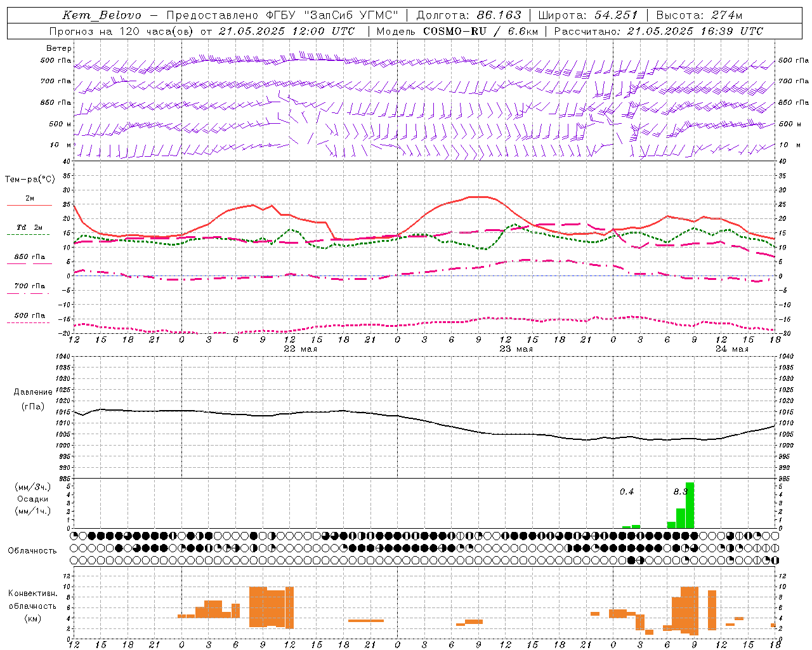This screenshot has width=812, height=650.
Task: Click the 500 м wind level label on left
Action: click(60, 124)
